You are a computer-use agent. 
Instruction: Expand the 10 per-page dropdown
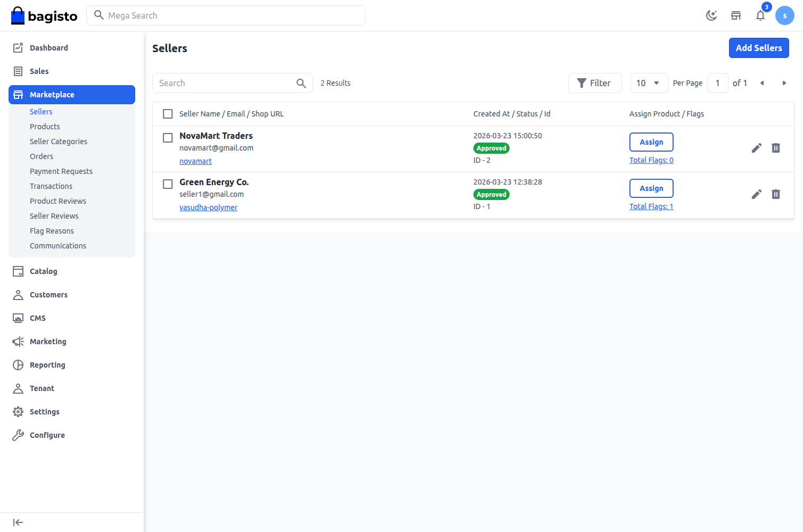[x=649, y=83]
